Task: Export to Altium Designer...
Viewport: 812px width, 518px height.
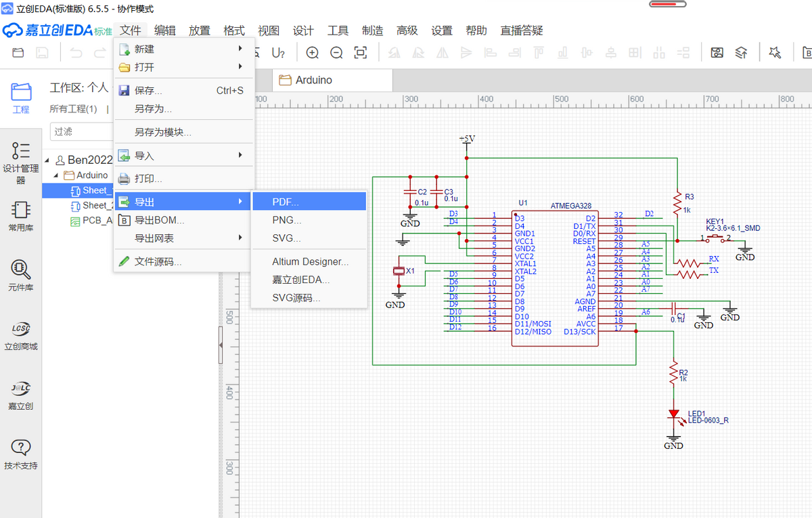Action: click(309, 261)
